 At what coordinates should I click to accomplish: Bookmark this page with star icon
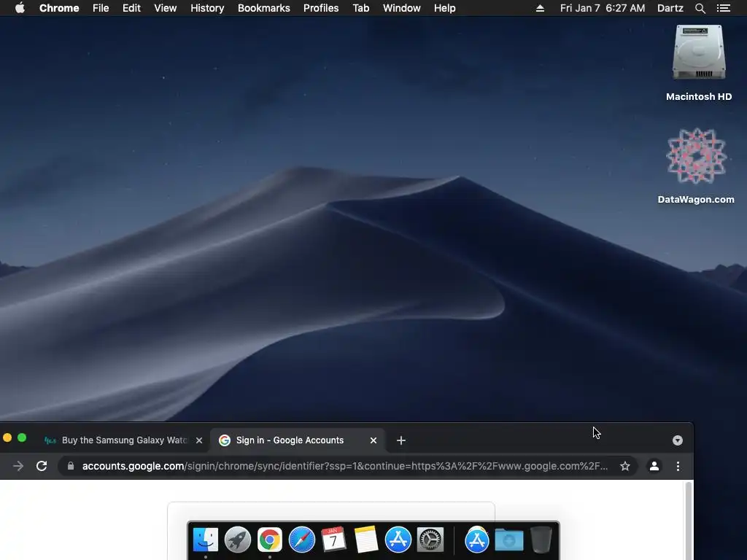[625, 466]
